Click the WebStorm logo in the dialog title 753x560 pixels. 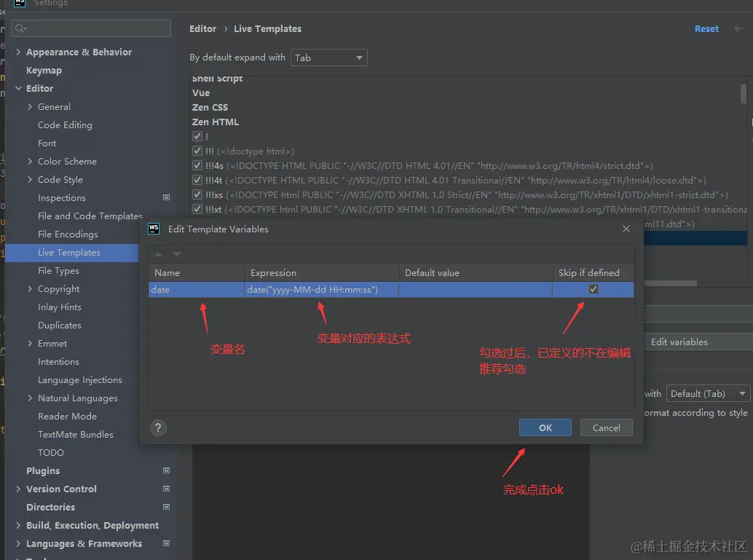click(x=154, y=229)
